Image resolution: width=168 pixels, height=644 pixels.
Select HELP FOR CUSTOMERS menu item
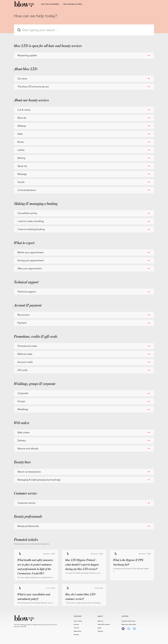pyautogui.click(x=50, y=4)
